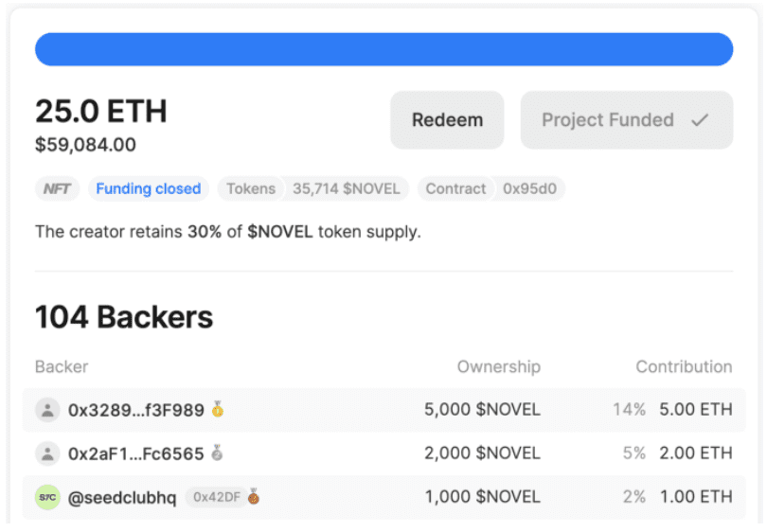This screenshot has height=532, width=767.
Task: Click the 0x42DF address tag
Action: coord(214,497)
